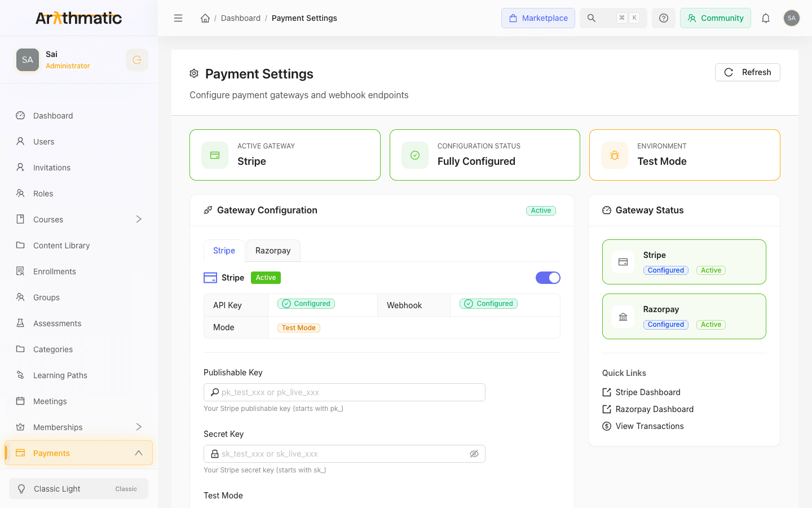Open Users in the sidebar menu
The width and height of the screenshot is (812, 508).
(x=78, y=141)
